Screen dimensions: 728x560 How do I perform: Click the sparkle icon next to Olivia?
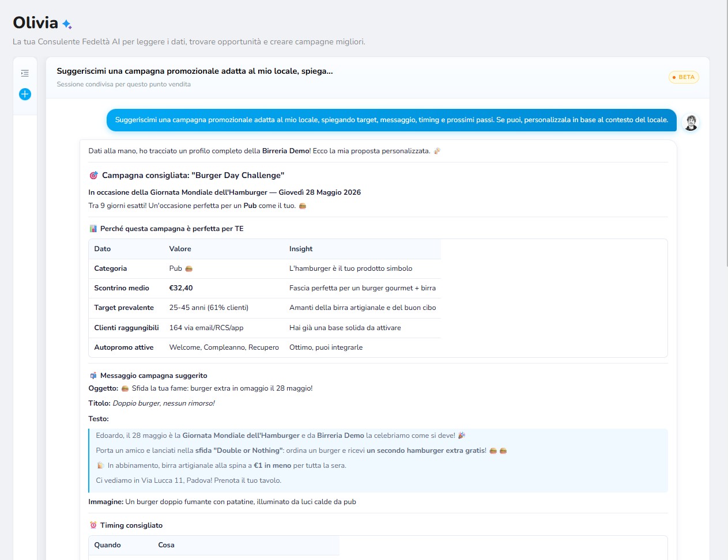coord(67,24)
